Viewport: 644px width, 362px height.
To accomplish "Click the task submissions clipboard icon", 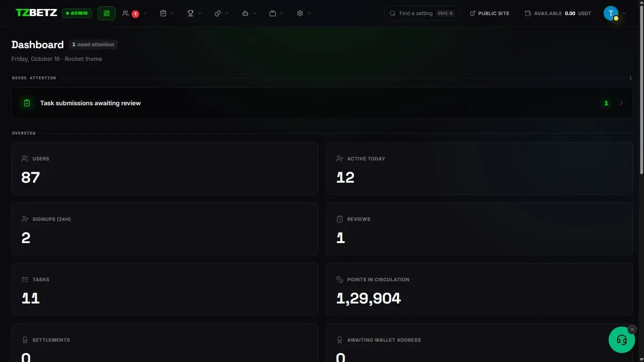I will 27,103.
